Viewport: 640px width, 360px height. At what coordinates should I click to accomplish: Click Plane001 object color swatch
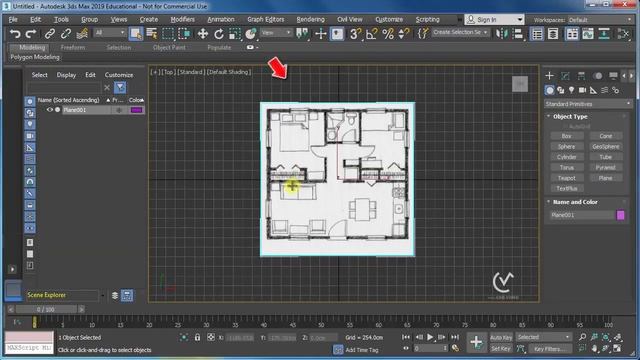click(620, 215)
